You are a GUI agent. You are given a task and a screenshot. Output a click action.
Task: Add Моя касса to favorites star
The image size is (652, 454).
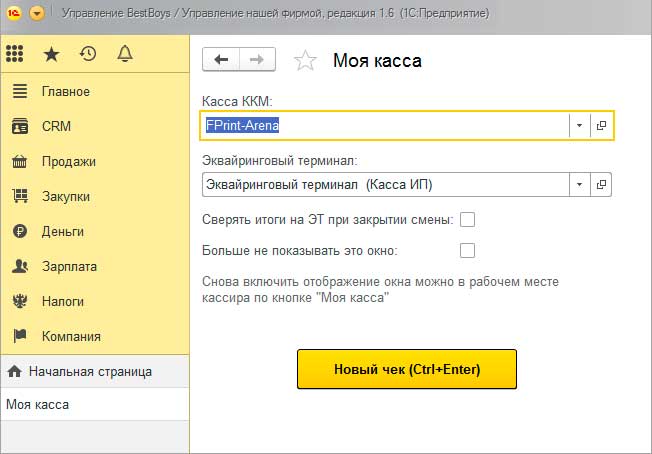click(305, 60)
